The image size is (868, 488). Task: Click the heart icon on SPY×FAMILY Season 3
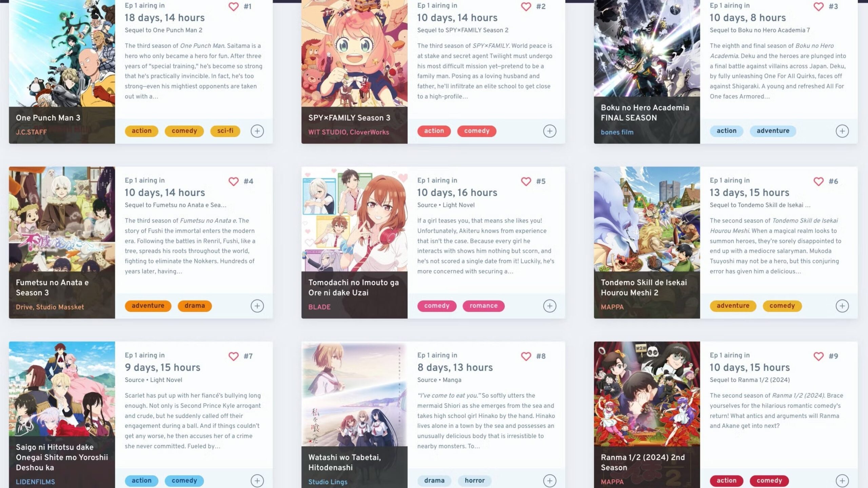pos(526,6)
